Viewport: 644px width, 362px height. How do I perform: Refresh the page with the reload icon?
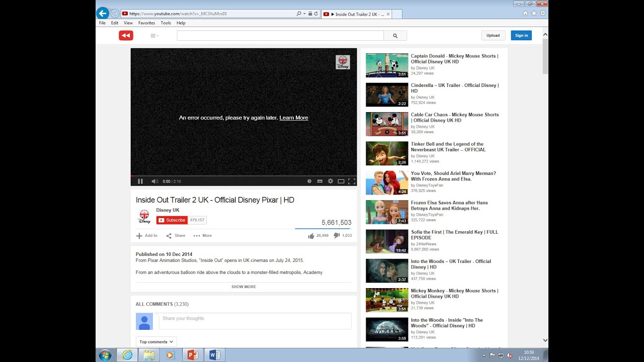316,14
